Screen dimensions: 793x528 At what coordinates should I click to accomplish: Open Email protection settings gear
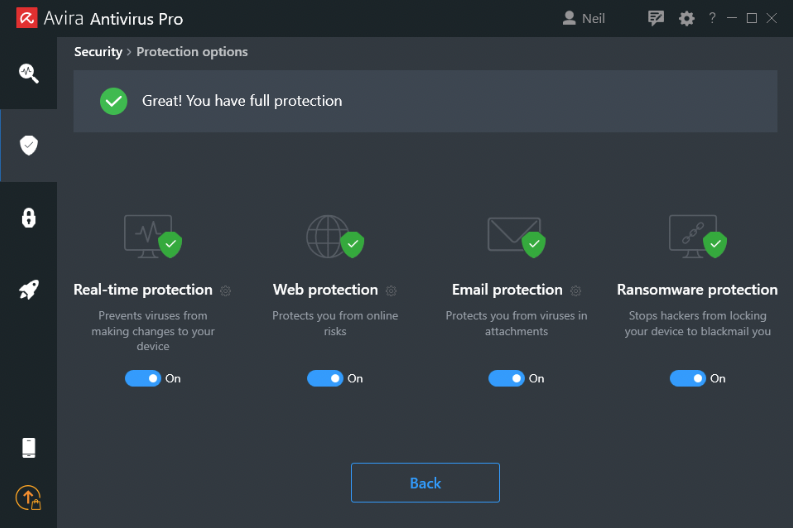point(576,291)
